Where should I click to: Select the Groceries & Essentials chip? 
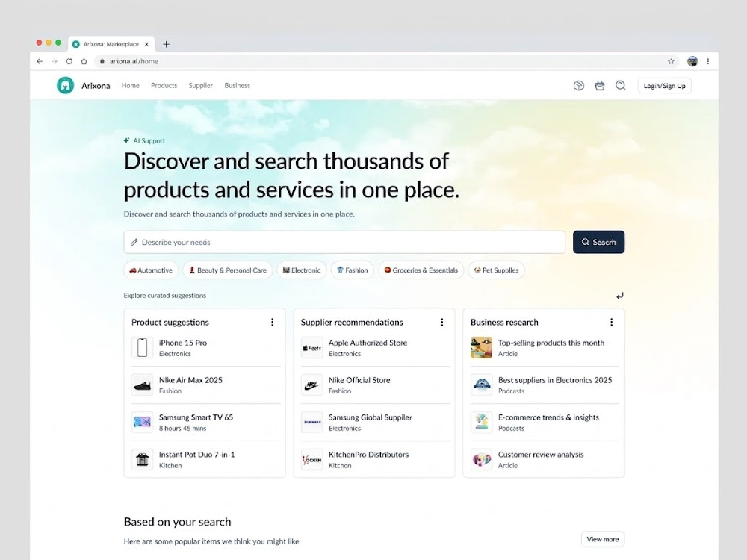pos(421,270)
